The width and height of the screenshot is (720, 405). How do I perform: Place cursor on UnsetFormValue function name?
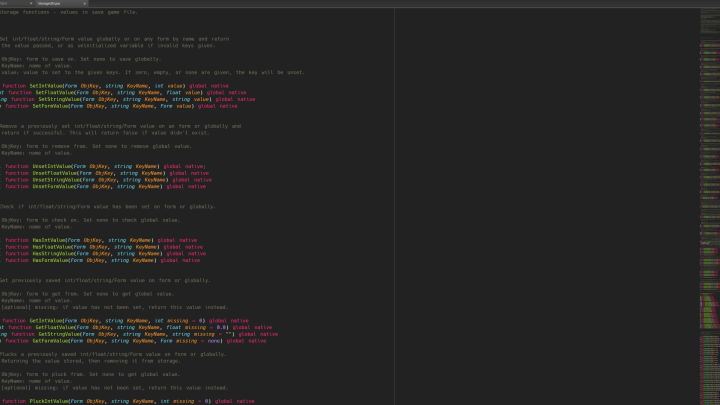(x=53, y=186)
